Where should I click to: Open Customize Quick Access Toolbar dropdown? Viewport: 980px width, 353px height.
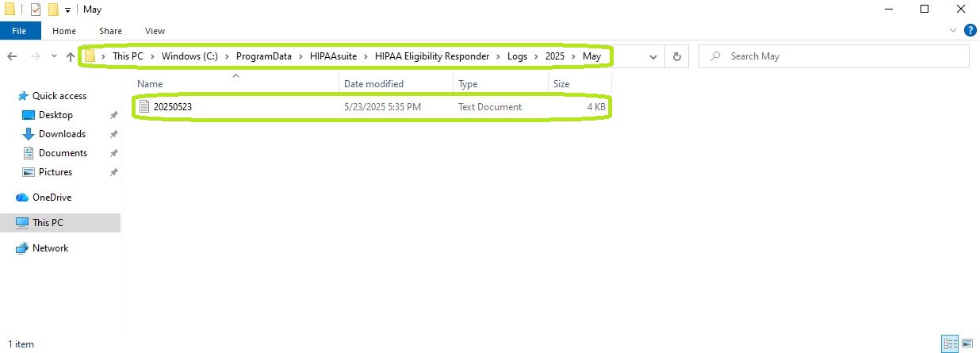pos(68,10)
